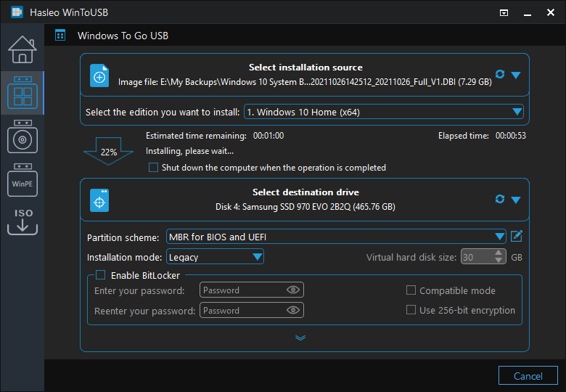Image resolution: width=566 pixels, height=392 pixels.
Task: Open the Installation mode Legacy dropdown
Action: click(x=215, y=257)
